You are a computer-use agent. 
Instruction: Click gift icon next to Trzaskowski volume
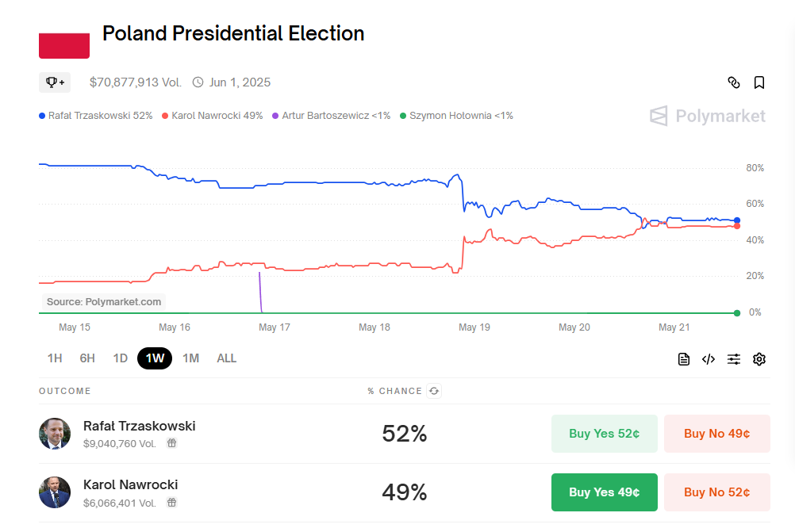point(171,443)
